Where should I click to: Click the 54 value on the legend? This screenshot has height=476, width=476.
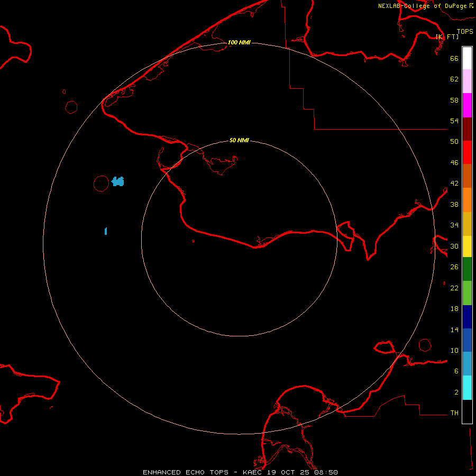454,121
